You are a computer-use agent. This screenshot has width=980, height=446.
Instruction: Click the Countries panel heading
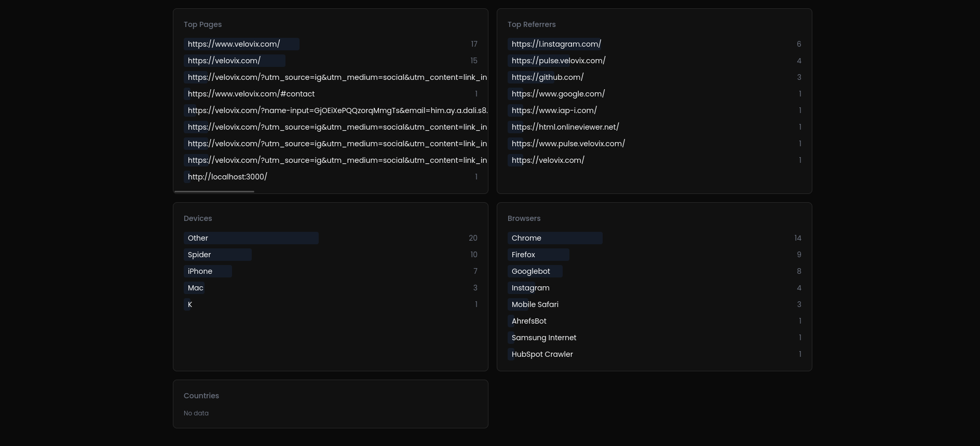pyautogui.click(x=201, y=396)
